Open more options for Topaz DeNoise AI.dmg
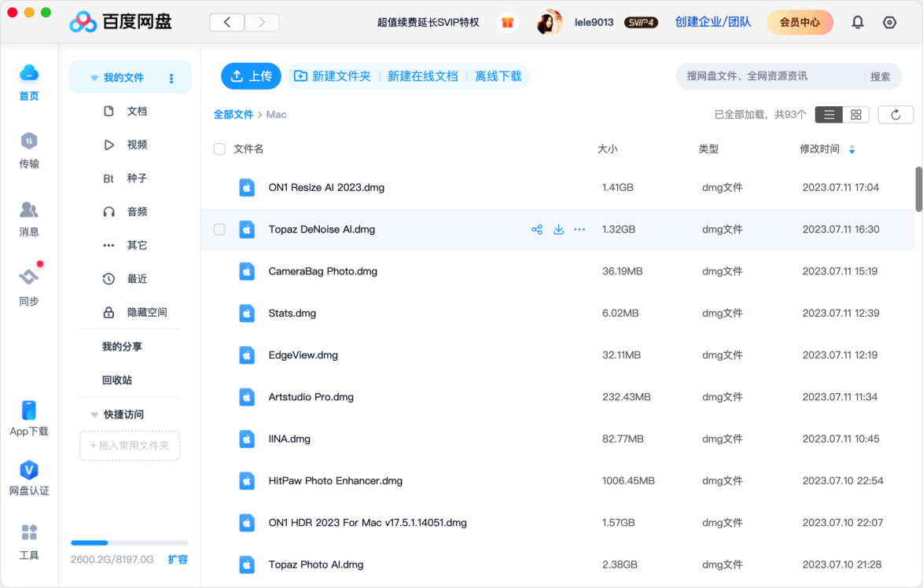This screenshot has height=588, width=923. click(x=579, y=230)
